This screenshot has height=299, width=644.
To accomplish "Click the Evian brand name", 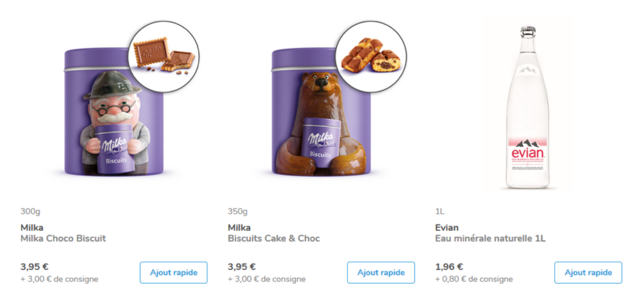I will [447, 228].
